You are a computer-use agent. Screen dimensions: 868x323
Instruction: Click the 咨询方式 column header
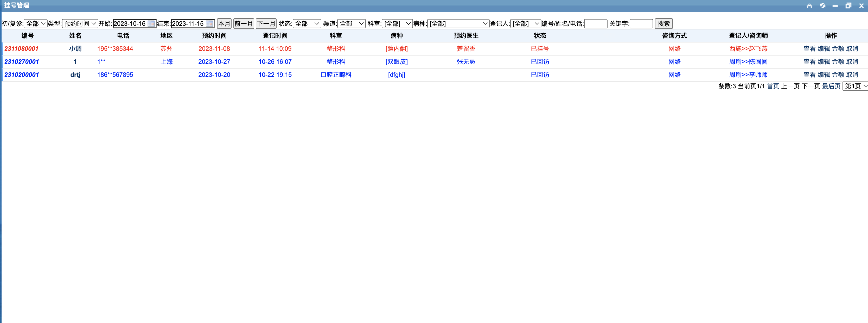[674, 36]
